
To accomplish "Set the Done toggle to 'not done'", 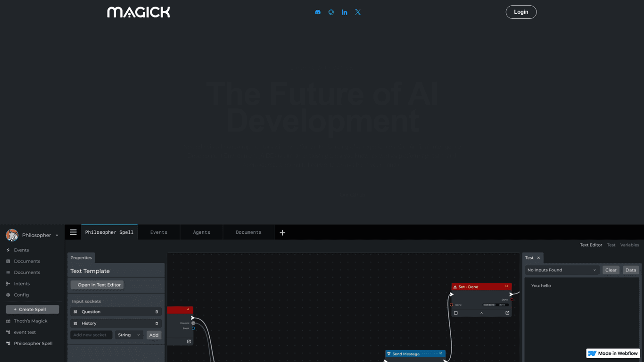I will pyautogui.click(x=489, y=305).
